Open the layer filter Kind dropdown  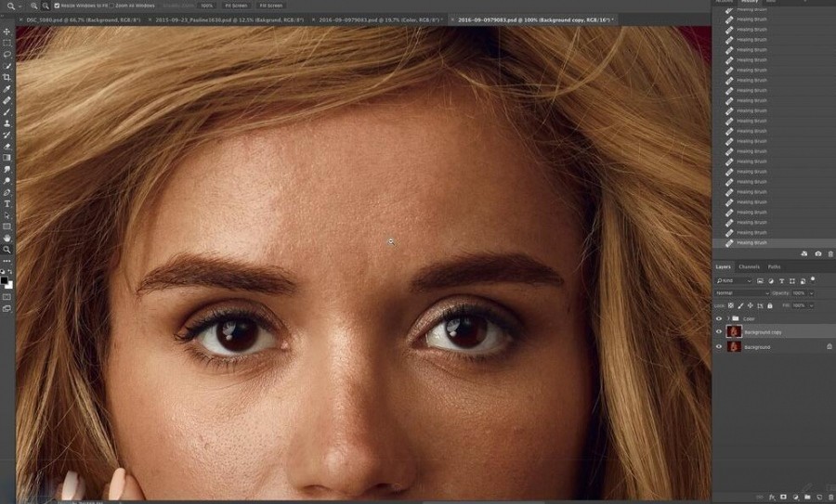pos(734,280)
